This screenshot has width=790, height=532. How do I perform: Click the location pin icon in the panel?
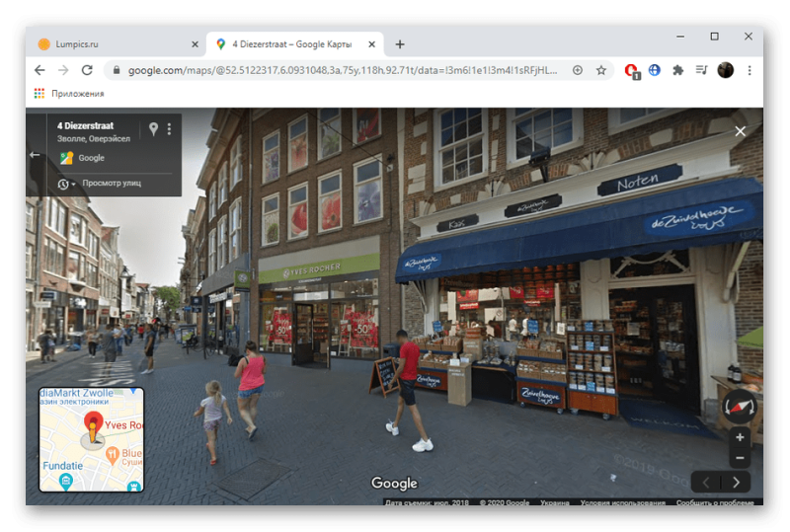point(154,129)
